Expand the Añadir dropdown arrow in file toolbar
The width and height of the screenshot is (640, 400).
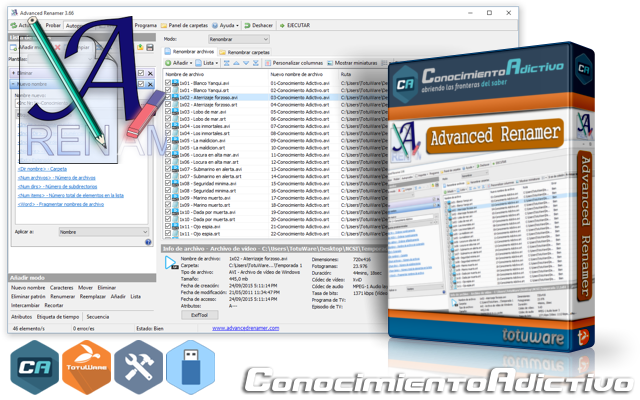coord(191,63)
